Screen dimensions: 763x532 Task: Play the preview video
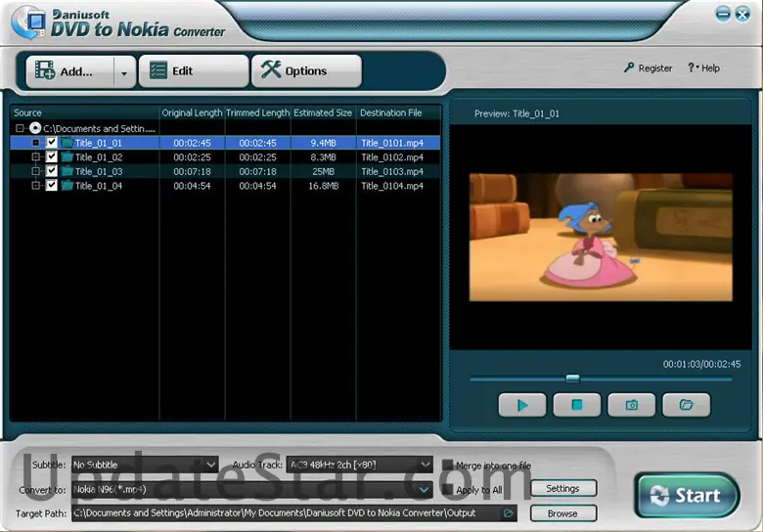522,405
